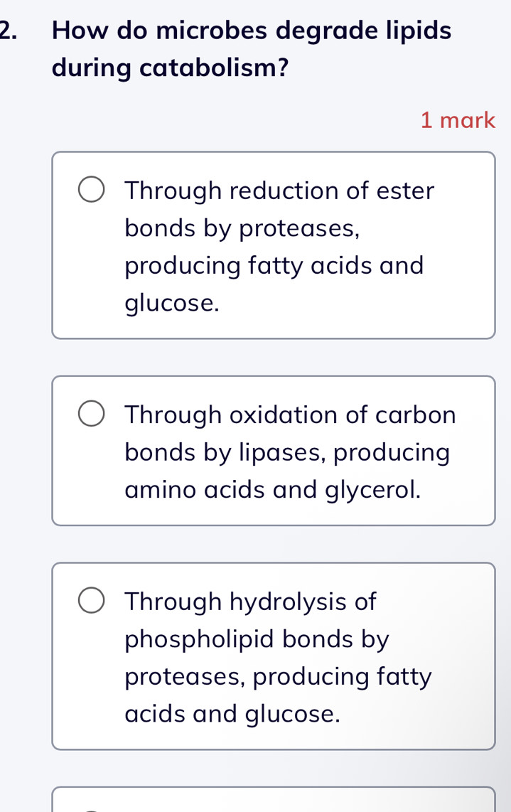Image resolution: width=511 pixels, height=812 pixels.
Task: Click the answer producing amino acids and glycerol
Action: pyautogui.click(x=273, y=451)
